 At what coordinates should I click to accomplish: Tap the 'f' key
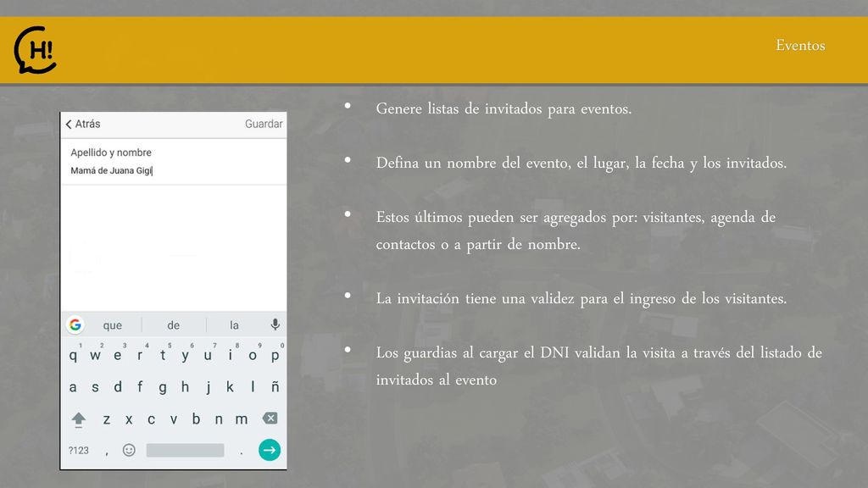click(x=140, y=387)
